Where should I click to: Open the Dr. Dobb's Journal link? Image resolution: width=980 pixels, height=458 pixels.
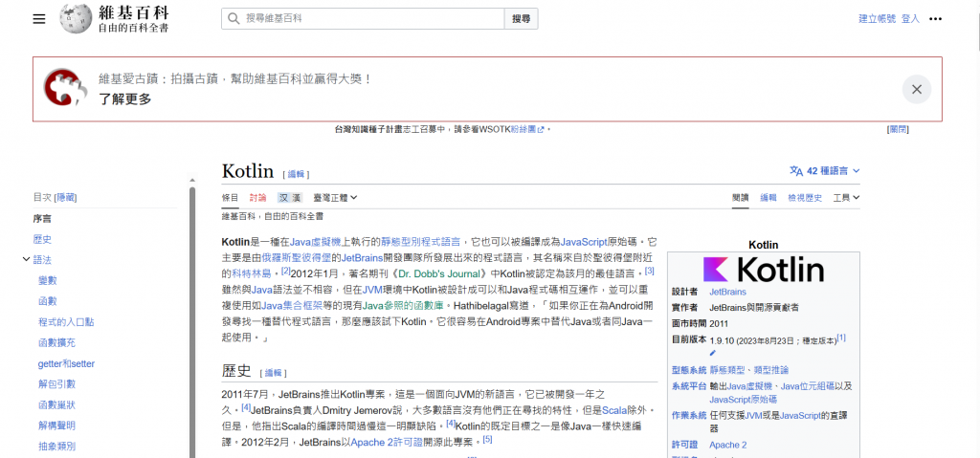tap(440, 273)
